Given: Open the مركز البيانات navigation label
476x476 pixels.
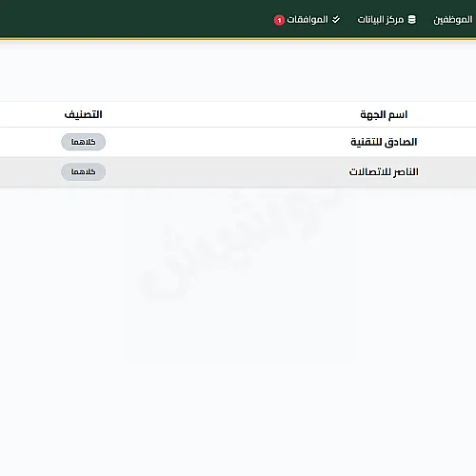Looking at the screenshot, I should [381, 20].
